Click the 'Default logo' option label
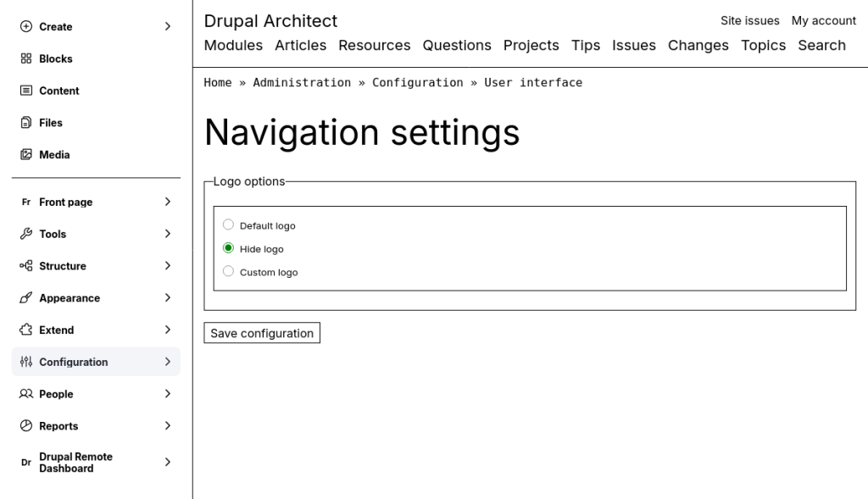The width and height of the screenshot is (868, 499). pyautogui.click(x=267, y=225)
